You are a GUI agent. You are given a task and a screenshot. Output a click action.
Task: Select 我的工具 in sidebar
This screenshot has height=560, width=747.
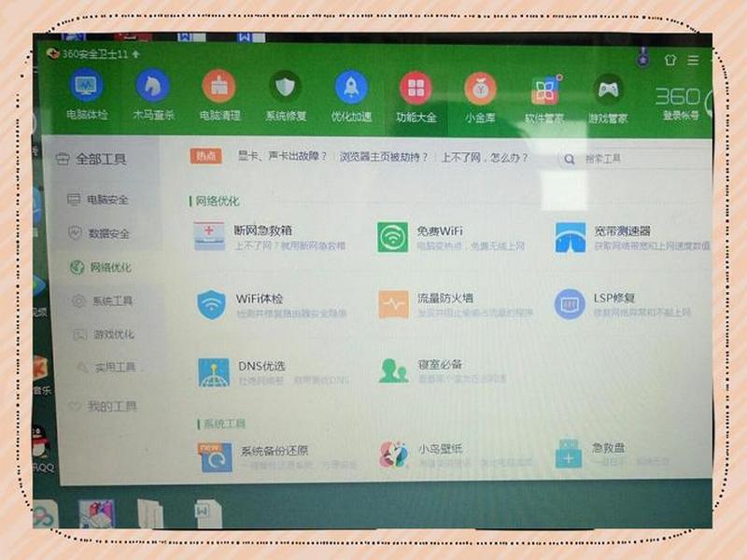pyautogui.click(x=103, y=406)
